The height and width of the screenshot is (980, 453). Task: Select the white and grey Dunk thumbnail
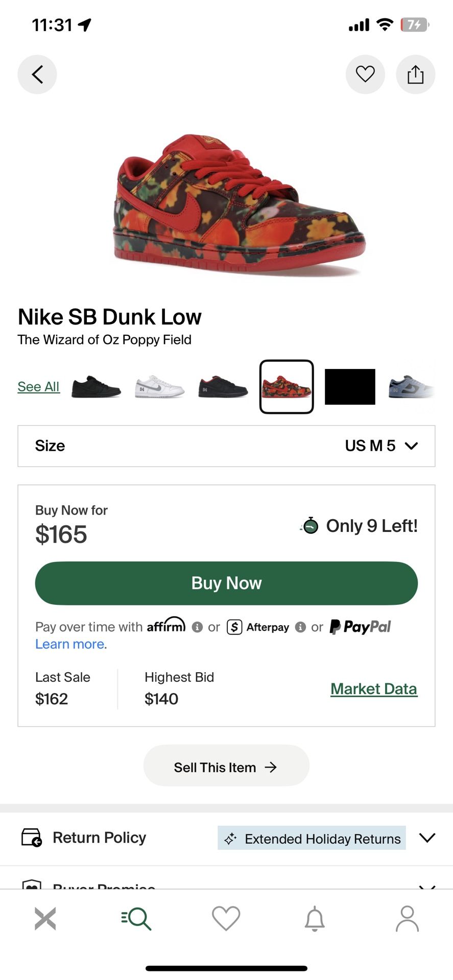[159, 387]
